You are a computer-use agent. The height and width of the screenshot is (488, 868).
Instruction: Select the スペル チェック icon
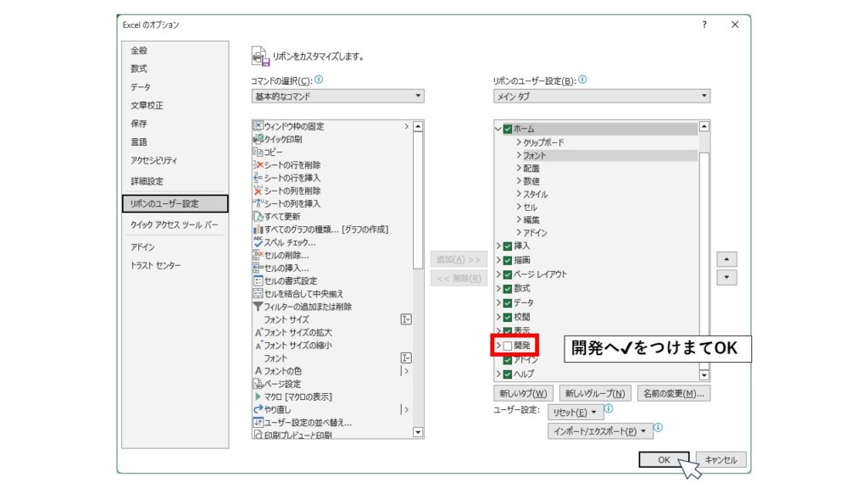[x=259, y=242]
